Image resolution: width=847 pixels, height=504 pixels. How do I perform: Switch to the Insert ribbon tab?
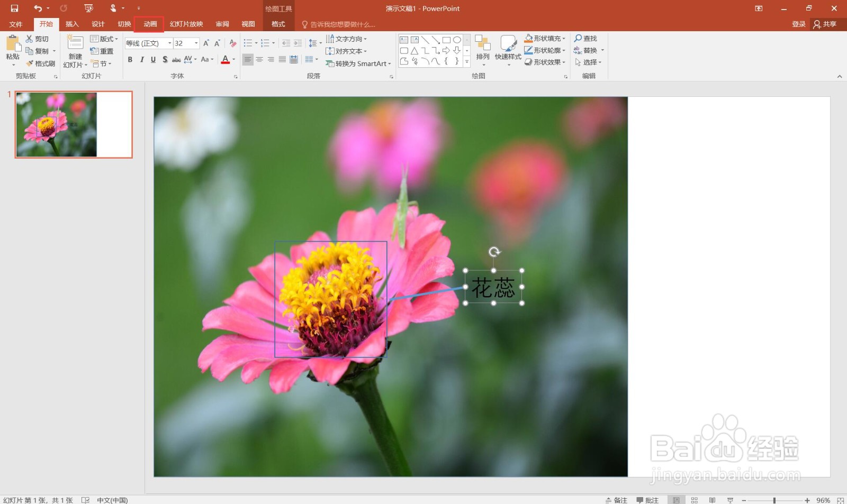click(x=72, y=24)
